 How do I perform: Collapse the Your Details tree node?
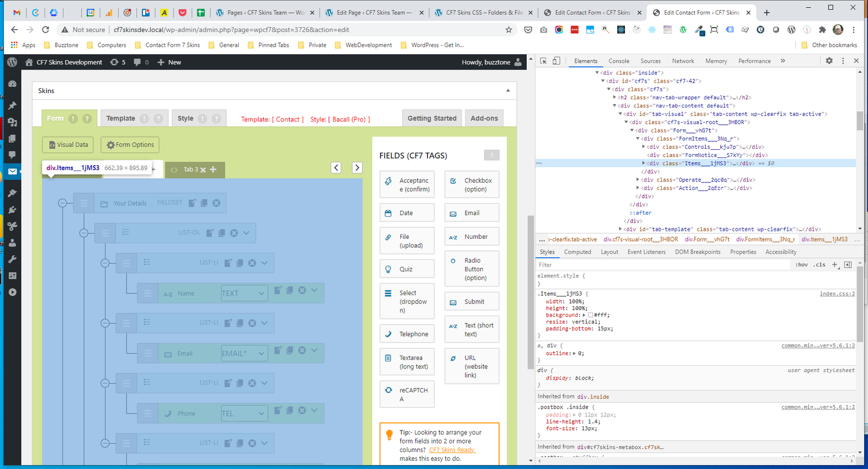tap(62, 203)
